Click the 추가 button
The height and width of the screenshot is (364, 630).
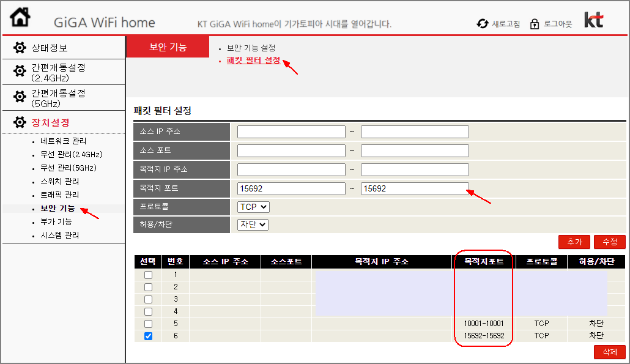tap(574, 242)
